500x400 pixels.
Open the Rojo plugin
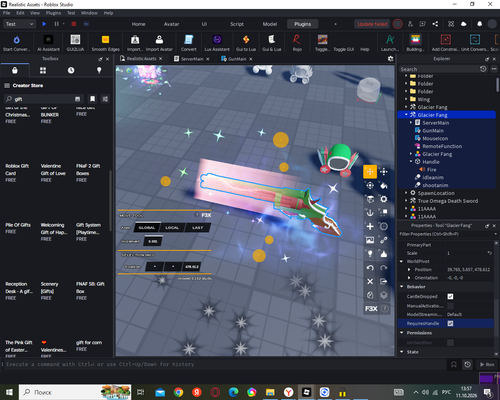(297, 43)
